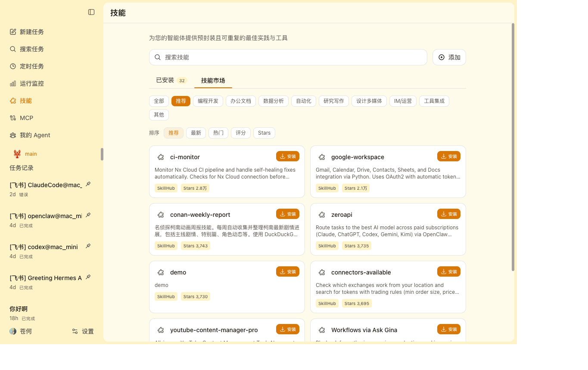Screen dimensions: 588x370
Task: Install the demo skill
Action: point(288,271)
